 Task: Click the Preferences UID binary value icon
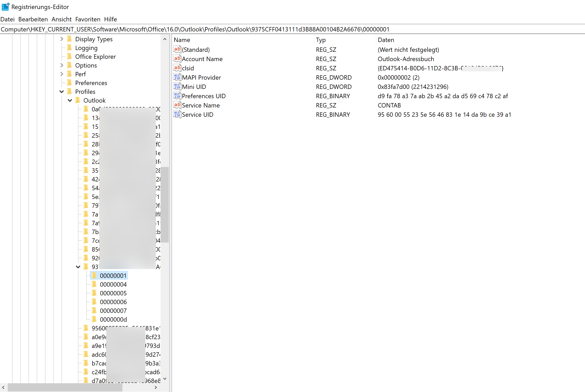(177, 96)
